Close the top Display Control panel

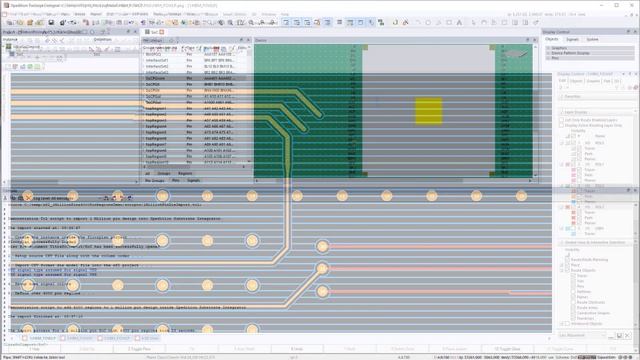(635, 31)
